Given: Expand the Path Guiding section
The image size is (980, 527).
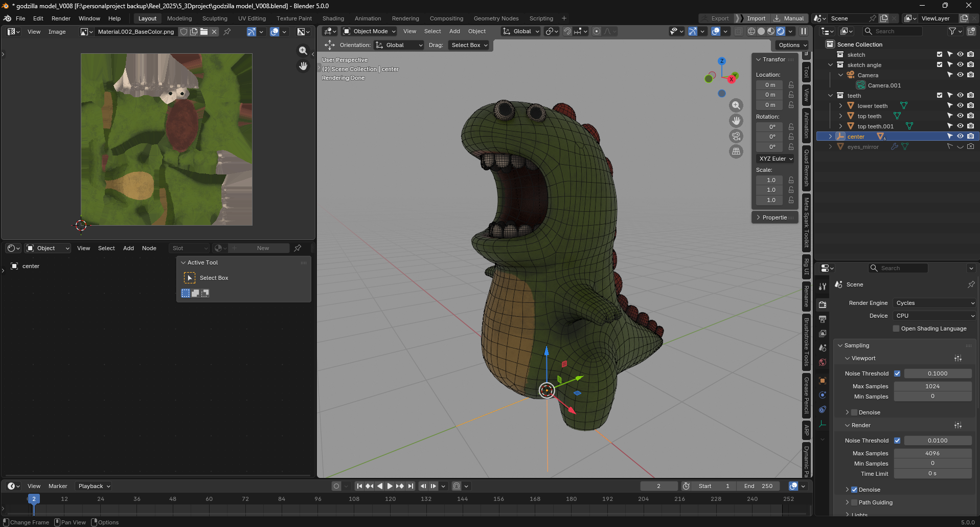Looking at the screenshot, I should (847, 502).
